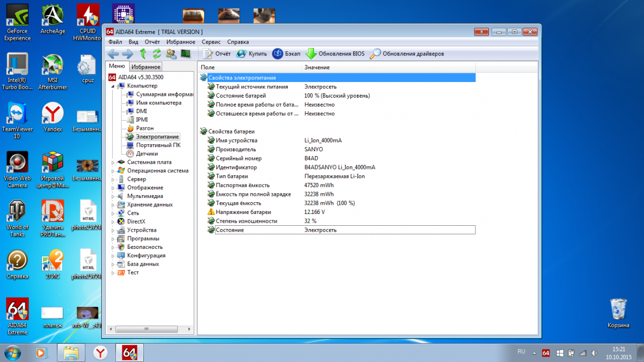Select AIDA64 v5.30.3500 root tree node
Screen dimensions: 644x362
(136, 77)
